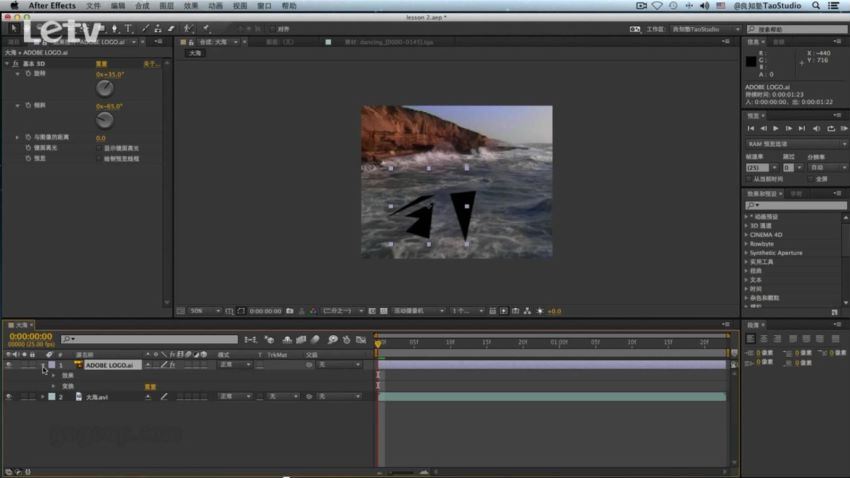Expand the Rowbyte effects category
This screenshot has width=850, height=478.
746,244
